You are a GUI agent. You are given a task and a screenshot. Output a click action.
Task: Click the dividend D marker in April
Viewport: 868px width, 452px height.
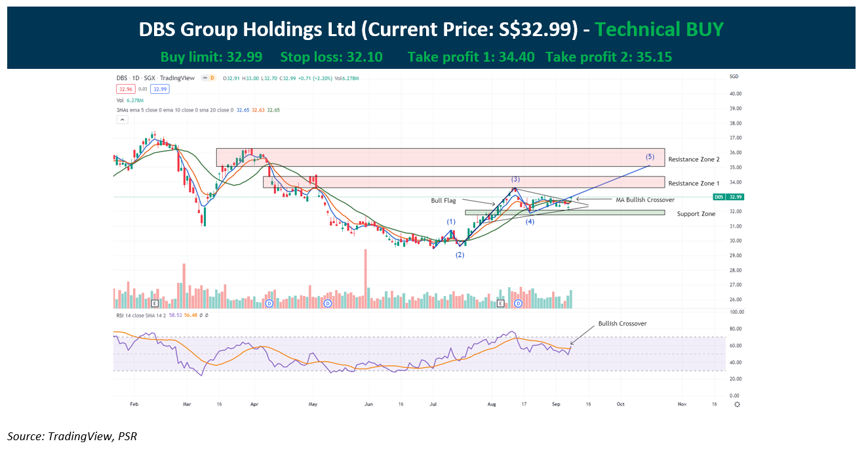[269, 304]
